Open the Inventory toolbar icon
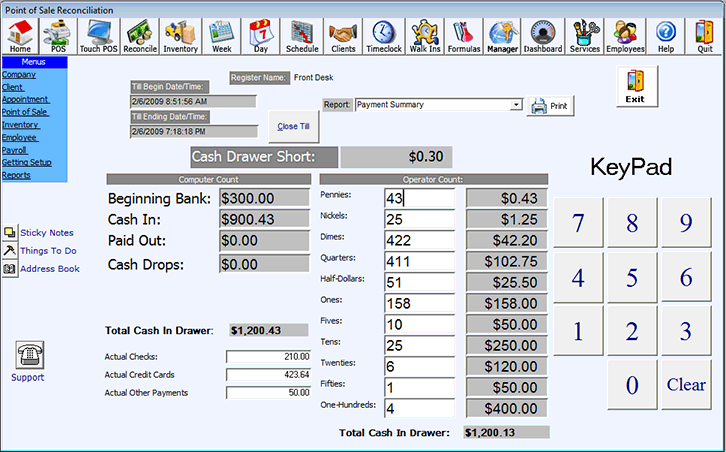The image size is (726, 452). click(x=181, y=36)
